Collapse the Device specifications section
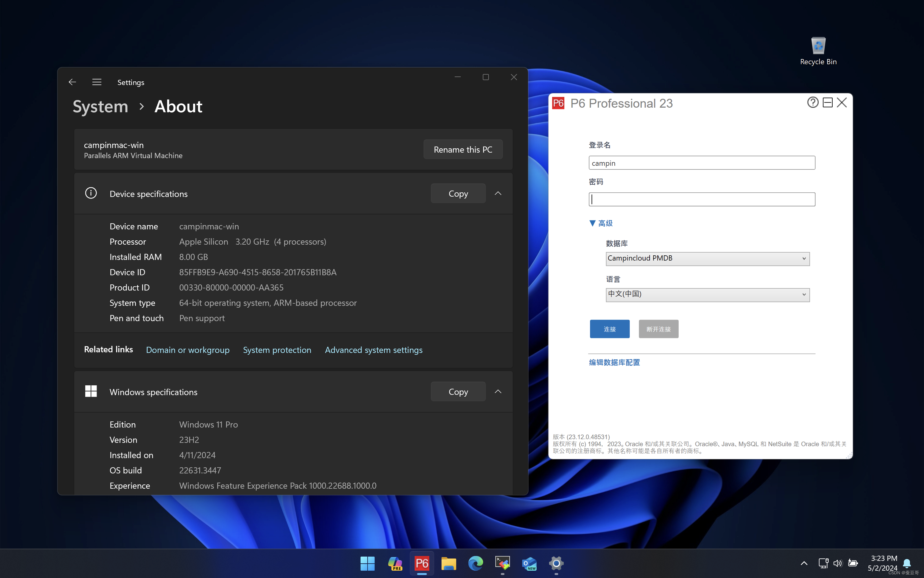The image size is (924, 578). (x=498, y=193)
